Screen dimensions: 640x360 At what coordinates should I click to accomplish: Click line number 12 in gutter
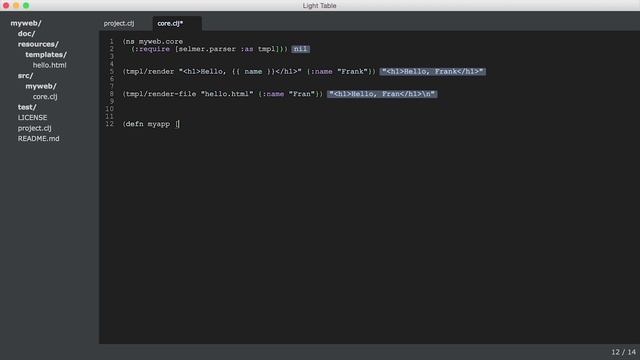tap(109, 124)
